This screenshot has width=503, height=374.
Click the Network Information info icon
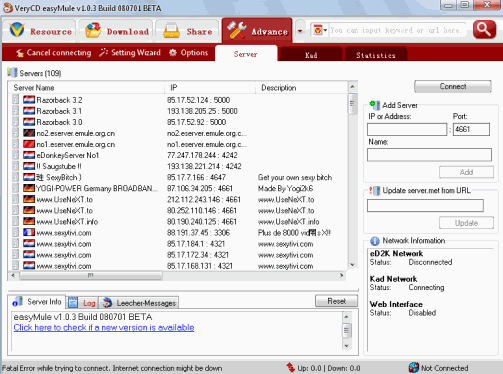click(x=375, y=241)
